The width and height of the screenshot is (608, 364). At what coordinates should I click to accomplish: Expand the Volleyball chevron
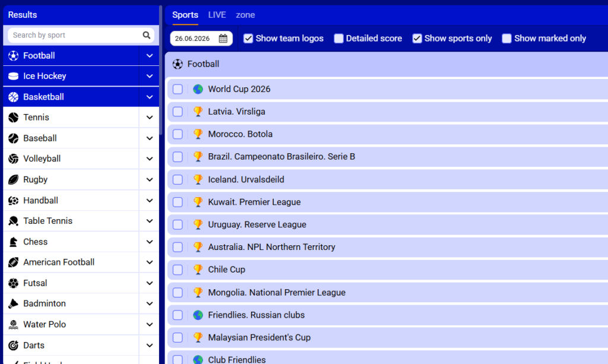pos(149,159)
